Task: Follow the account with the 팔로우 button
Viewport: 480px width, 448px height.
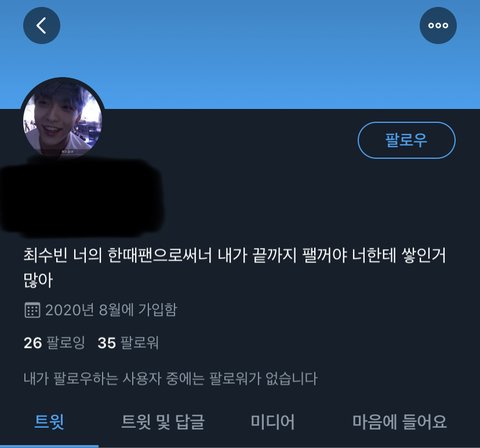Action: coord(406,140)
